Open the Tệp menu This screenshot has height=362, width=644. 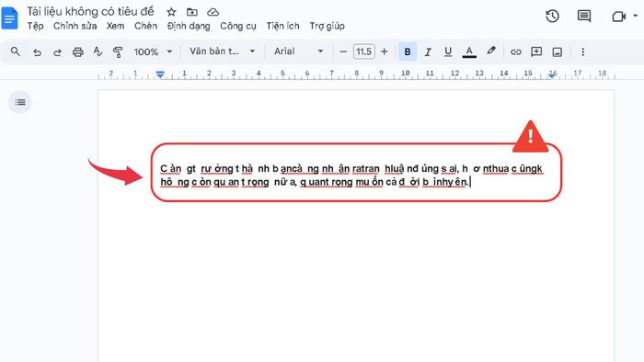35,27
